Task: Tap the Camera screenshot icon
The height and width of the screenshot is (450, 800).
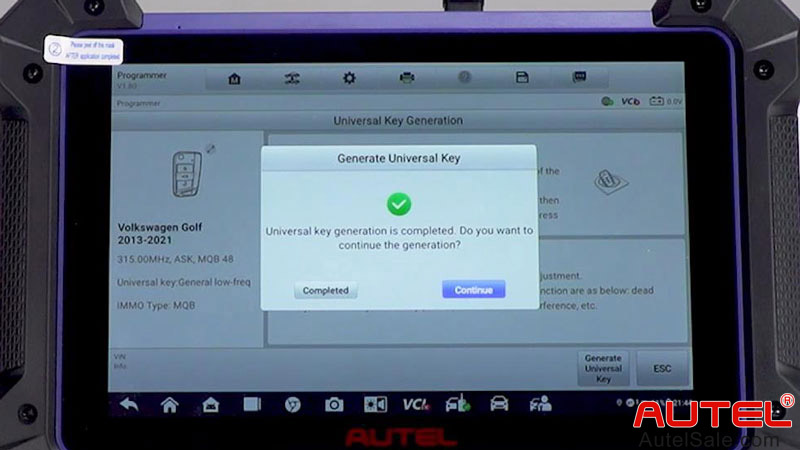Action: point(334,405)
